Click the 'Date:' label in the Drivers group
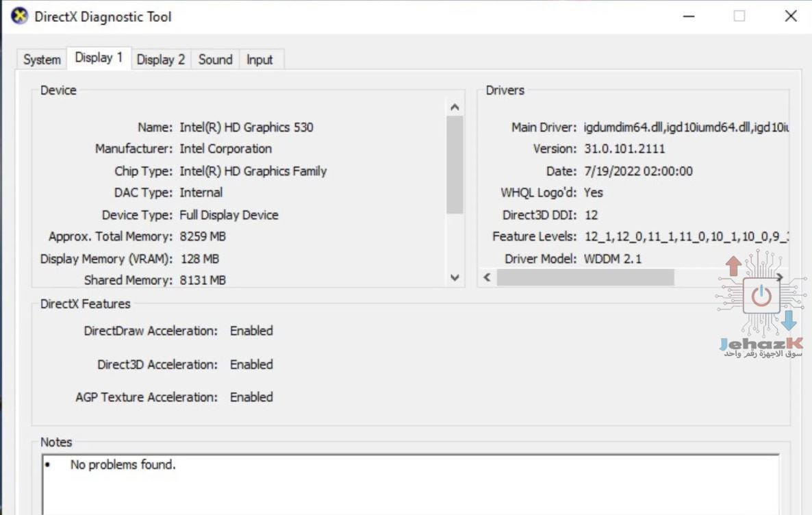This screenshot has width=812, height=515. [561, 171]
